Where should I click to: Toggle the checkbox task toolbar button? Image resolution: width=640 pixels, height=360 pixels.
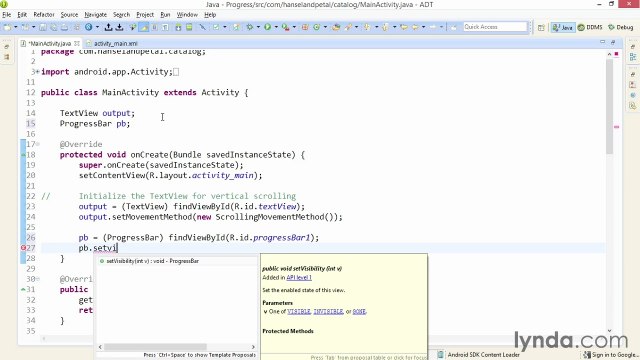point(216,27)
